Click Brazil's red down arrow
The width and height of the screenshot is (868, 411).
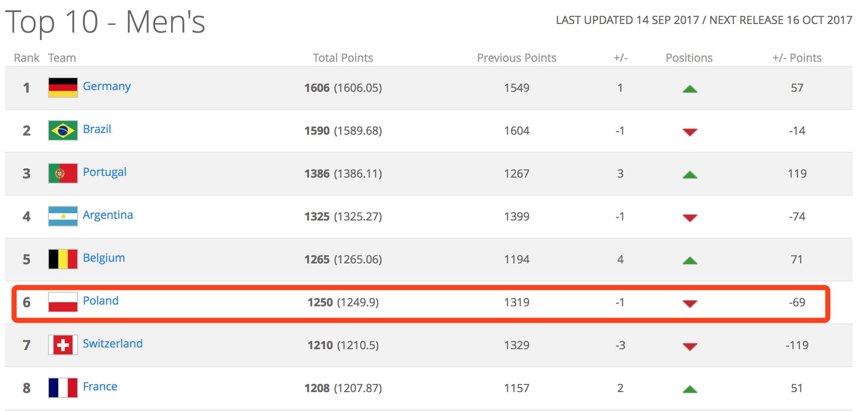pyautogui.click(x=690, y=132)
